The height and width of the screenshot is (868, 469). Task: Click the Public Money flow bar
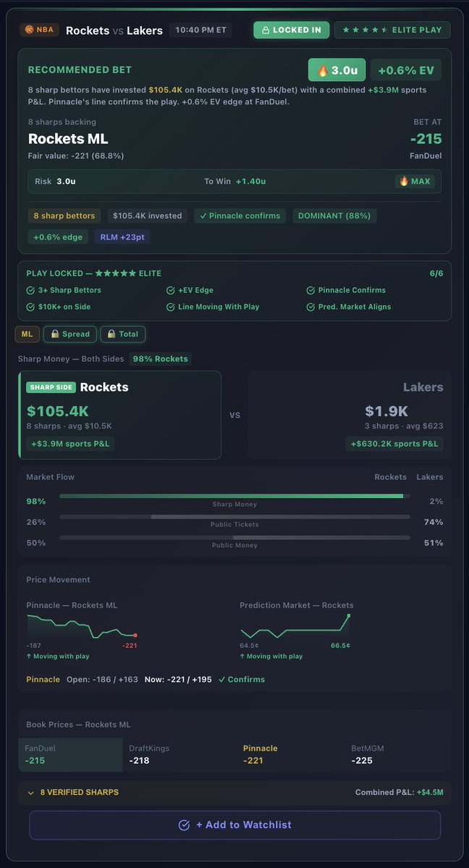click(234, 537)
